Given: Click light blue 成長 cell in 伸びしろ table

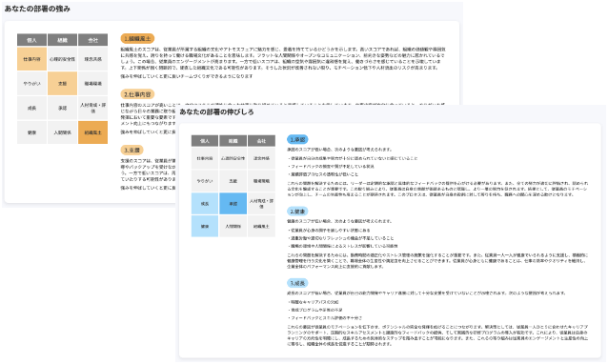Looking at the screenshot, I should click(x=205, y=204).
